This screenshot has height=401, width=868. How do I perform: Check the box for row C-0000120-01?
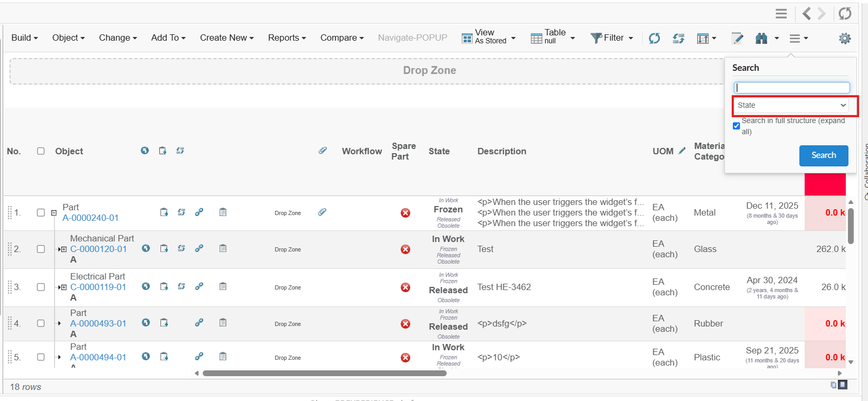pos(41,249)
